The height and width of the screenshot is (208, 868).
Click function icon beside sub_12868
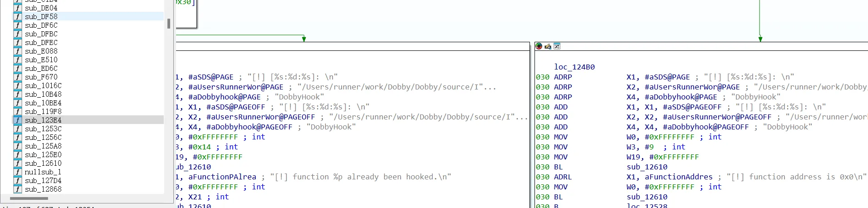point(18,189)
